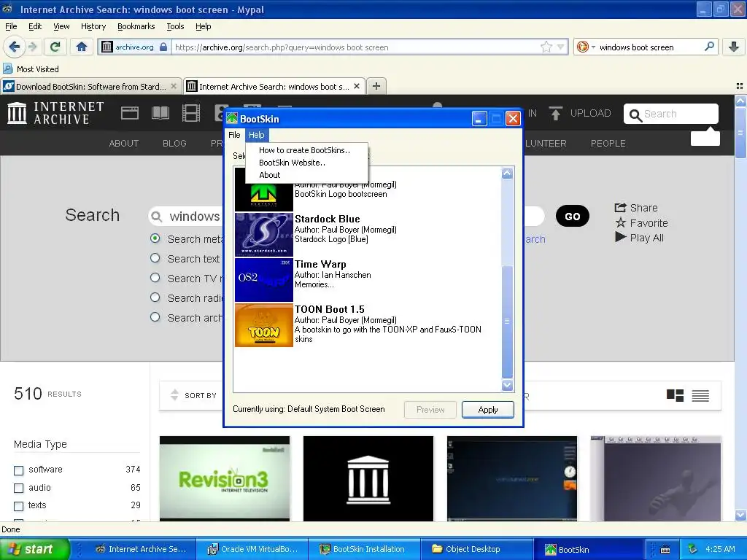Check the software media type checkbox
This screenshot has height=560, width=747.
pyautogui.click(x=18, y=470)
